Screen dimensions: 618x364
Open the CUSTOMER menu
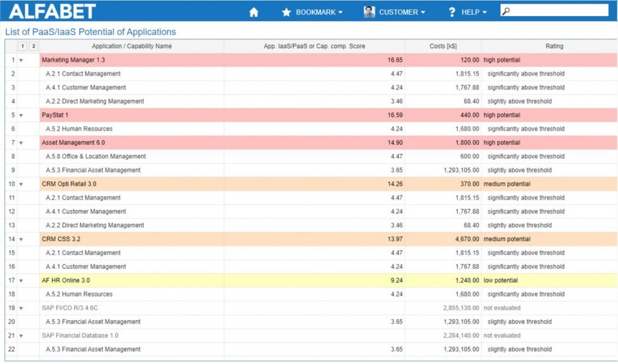click(x=402, y=12)
